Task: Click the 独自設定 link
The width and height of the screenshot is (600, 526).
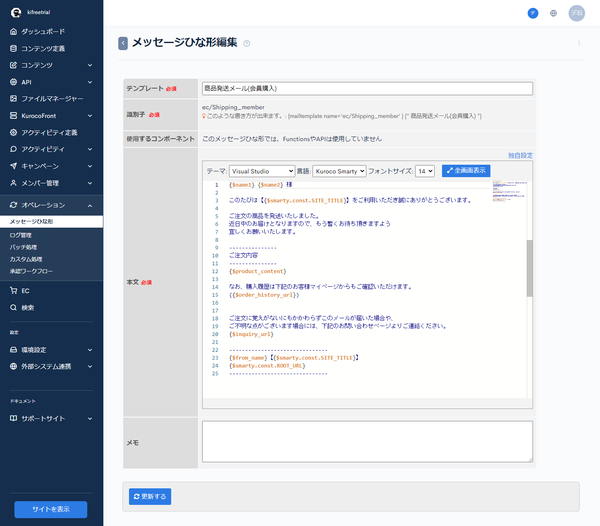Action: 520,155
